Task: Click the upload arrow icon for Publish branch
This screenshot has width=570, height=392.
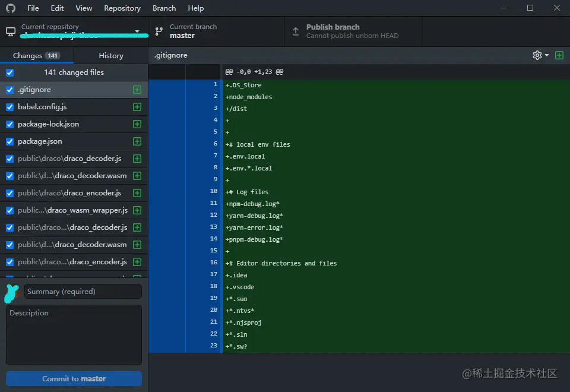Action: [x=296, y=31]
